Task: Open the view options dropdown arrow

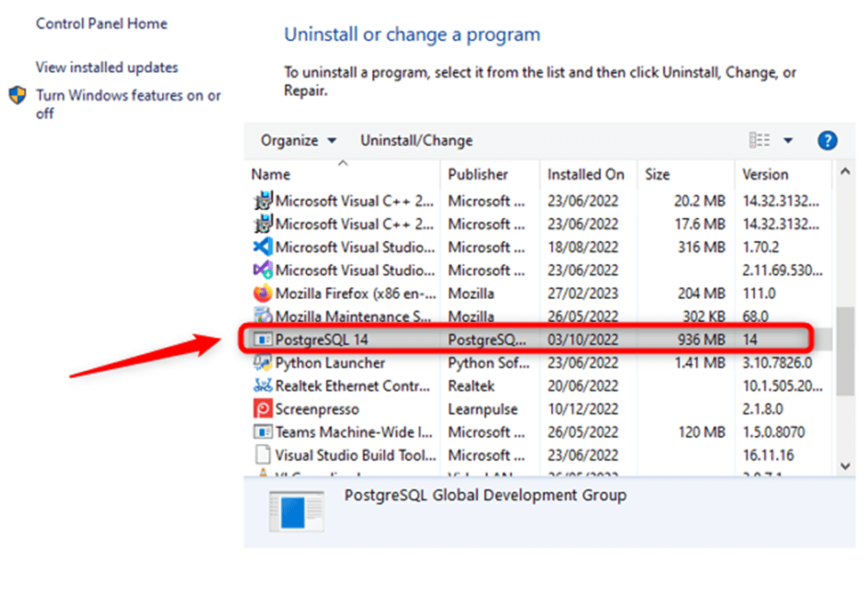Action: point(788,140)
